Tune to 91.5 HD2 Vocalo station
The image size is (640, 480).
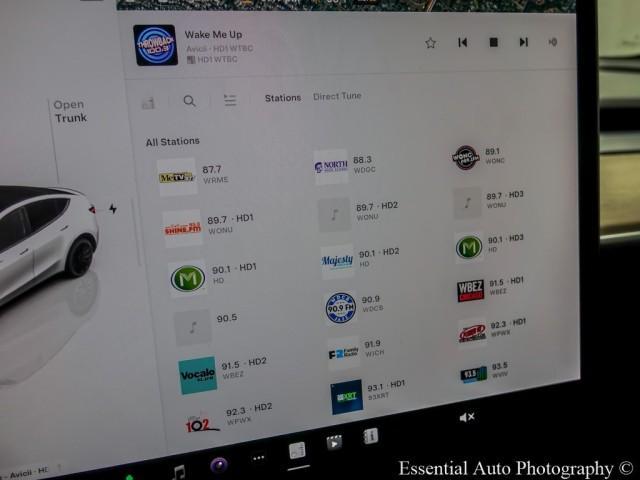point(222,373)
